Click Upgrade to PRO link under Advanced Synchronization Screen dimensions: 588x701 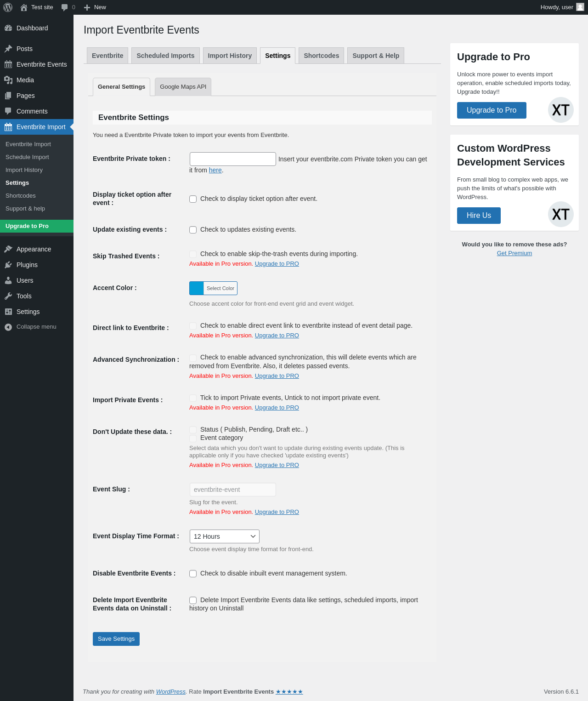tap(277, 376)
